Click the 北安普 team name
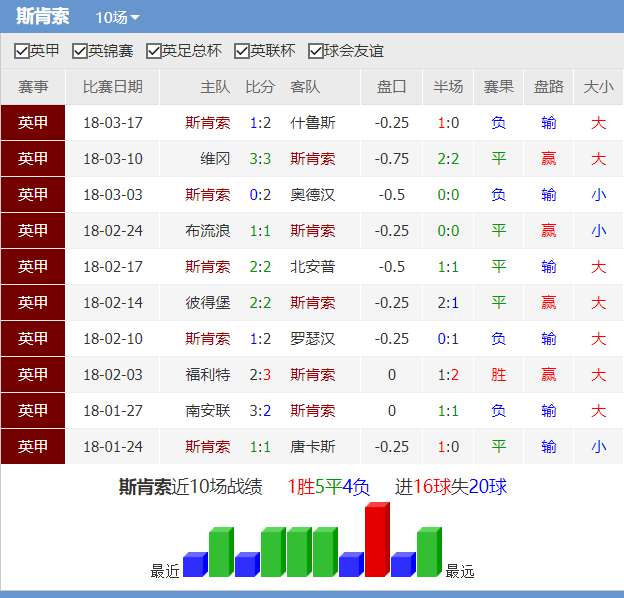 click(x=312, y=267)
